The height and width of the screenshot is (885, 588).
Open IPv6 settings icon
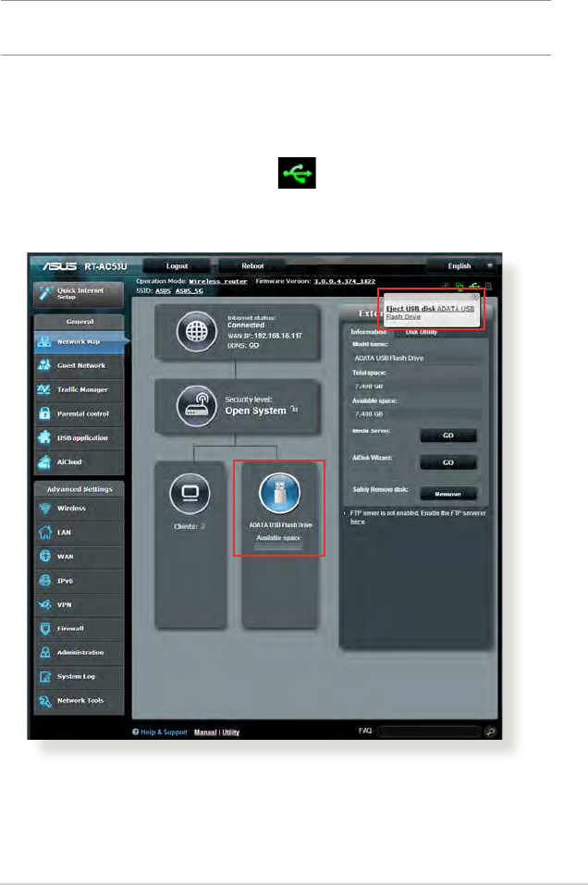click(44, 580)
